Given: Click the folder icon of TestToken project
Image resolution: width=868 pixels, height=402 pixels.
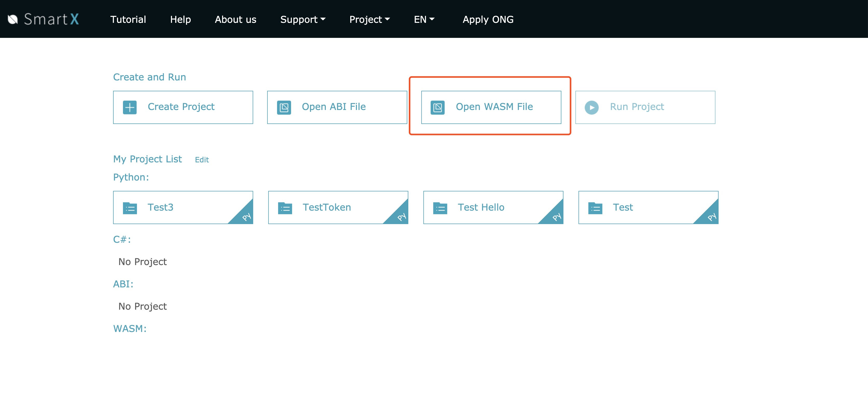Looking at the screenshot, I should pos(285,208).
